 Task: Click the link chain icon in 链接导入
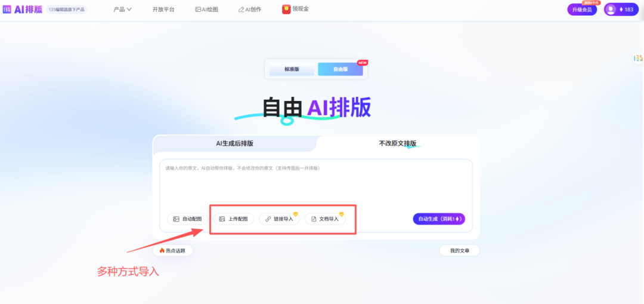tap(268, 219)
